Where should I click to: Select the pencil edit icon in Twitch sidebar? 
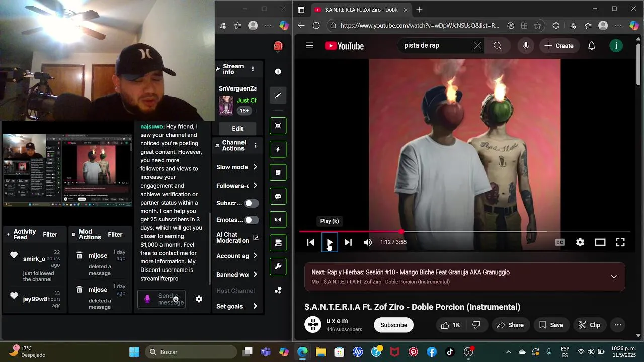(278, 95)
